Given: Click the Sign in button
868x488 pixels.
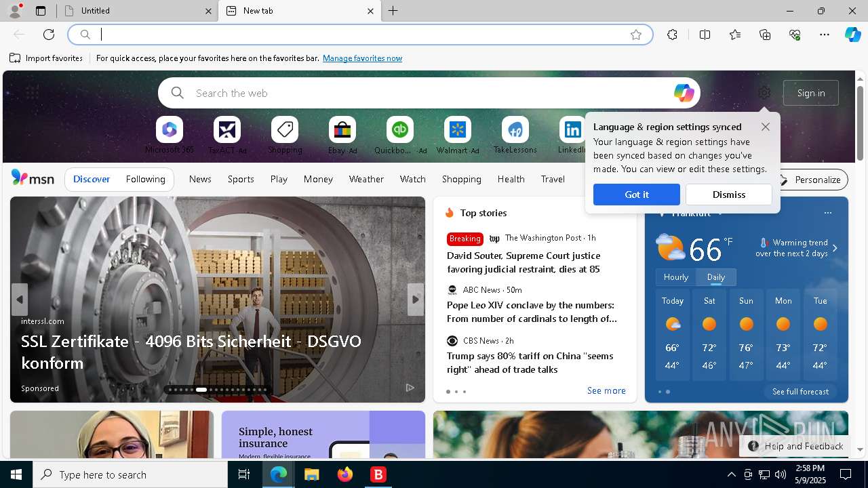Looking at the screenshot, I should [811, 93].
